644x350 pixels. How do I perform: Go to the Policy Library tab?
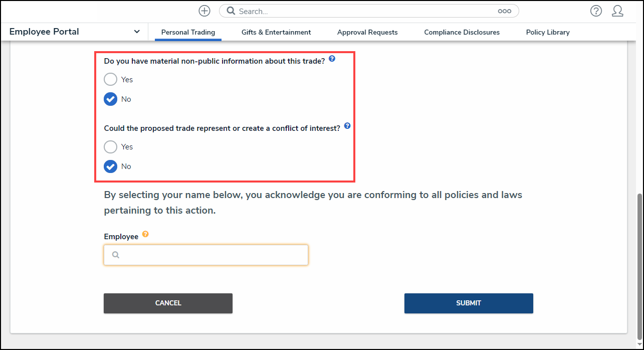tap(547, 32)
